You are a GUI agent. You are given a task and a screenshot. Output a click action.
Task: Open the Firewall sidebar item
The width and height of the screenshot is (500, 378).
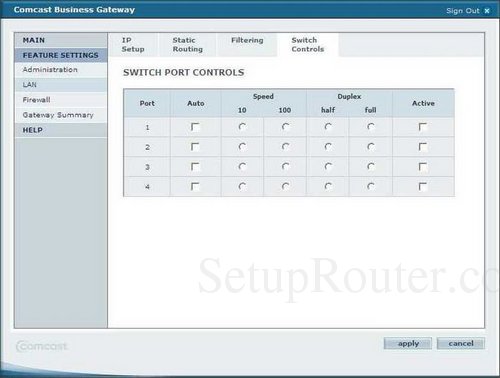(61, 100)
